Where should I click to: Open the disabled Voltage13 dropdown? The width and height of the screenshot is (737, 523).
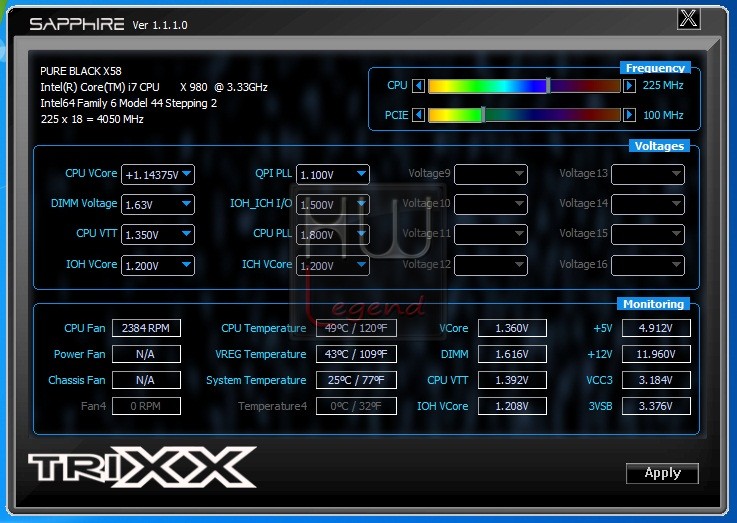[648, 174]
